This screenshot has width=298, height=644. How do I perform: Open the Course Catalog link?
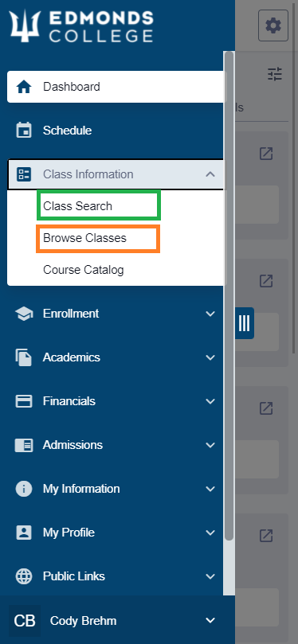(84, 270)
